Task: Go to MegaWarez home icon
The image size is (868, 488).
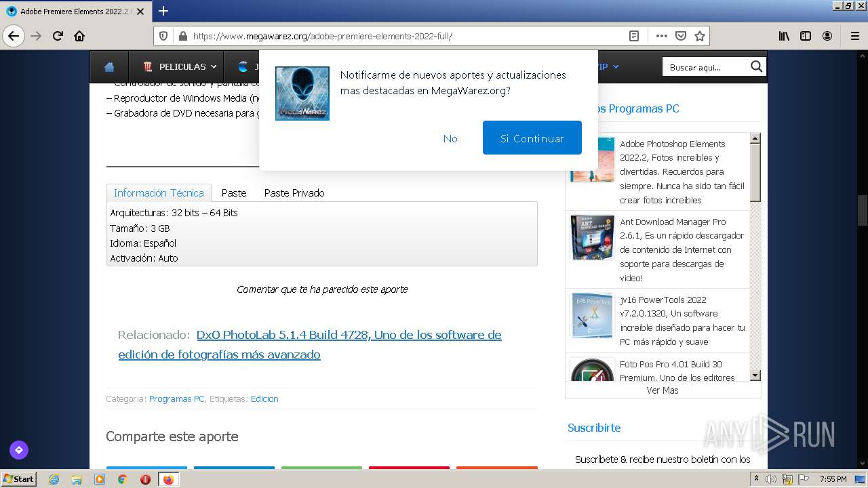Action: [109, 66]
